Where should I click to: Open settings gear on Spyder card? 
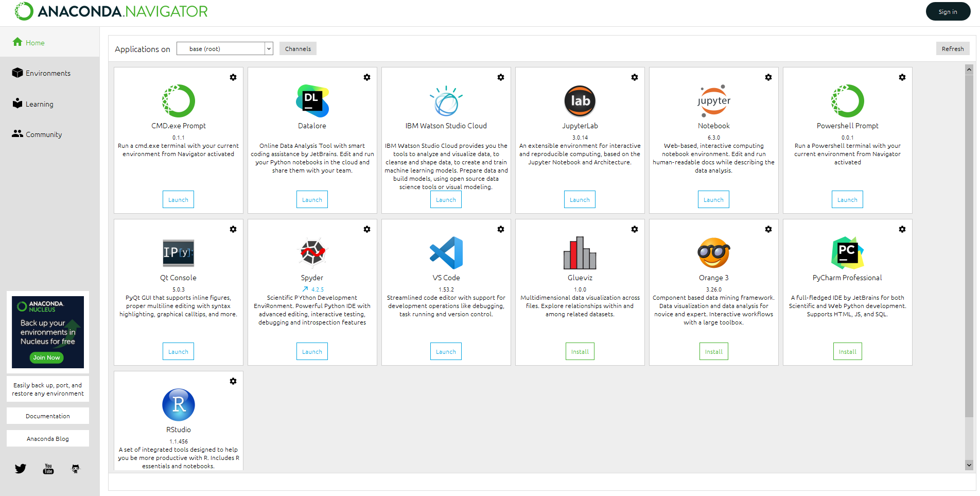tap(367, 229)
